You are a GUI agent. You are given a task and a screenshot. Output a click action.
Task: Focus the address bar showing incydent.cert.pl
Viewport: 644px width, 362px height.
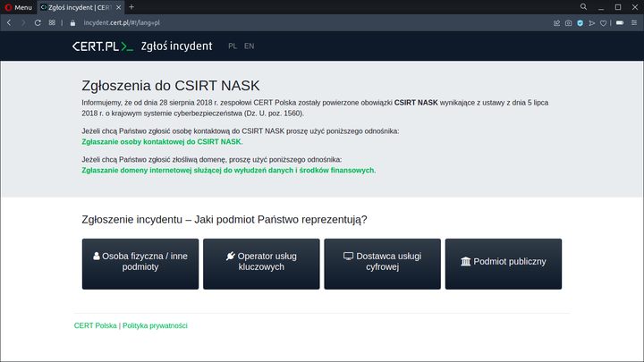click(x=122, y=23)
